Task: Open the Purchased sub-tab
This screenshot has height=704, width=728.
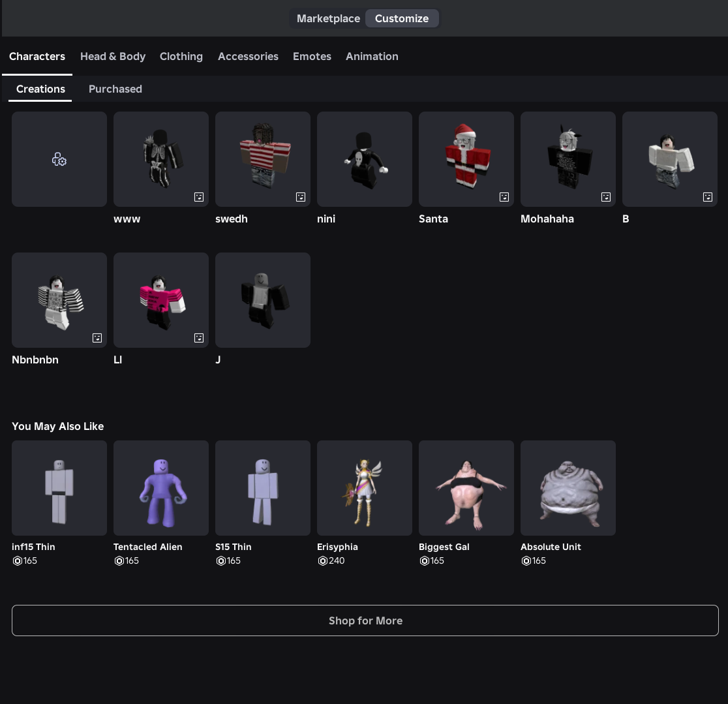Action: click(115, 89)
